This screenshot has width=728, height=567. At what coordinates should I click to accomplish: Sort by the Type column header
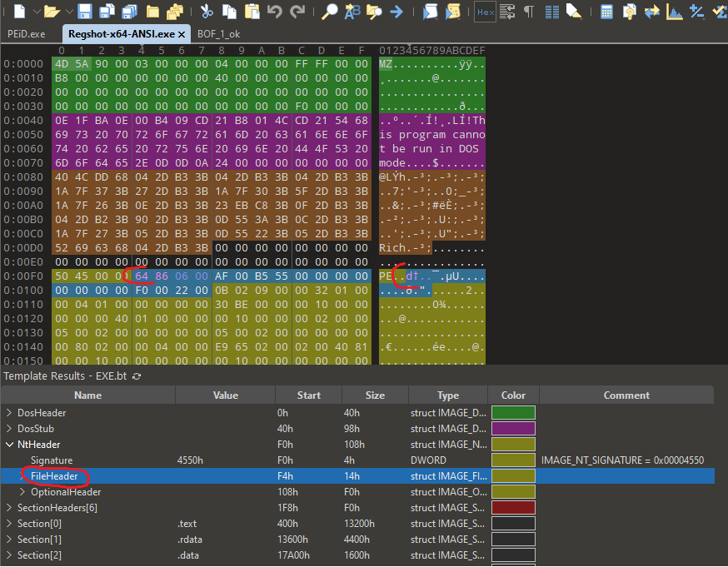[448, 395]
